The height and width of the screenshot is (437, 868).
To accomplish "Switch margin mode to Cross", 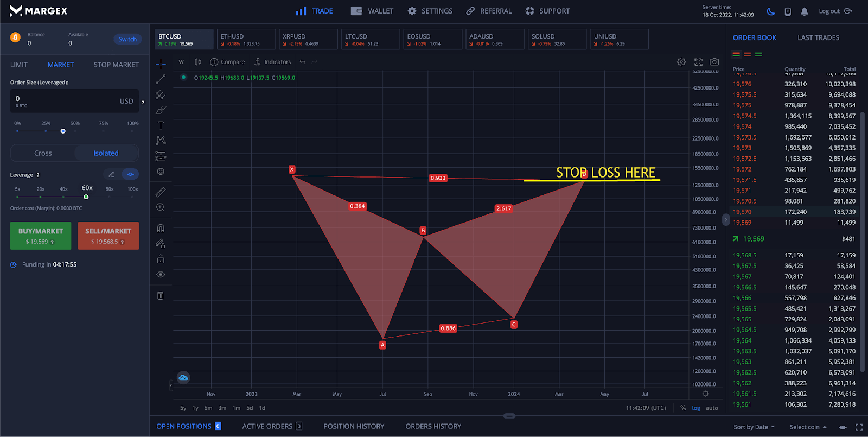I will (x=43, y=153).
